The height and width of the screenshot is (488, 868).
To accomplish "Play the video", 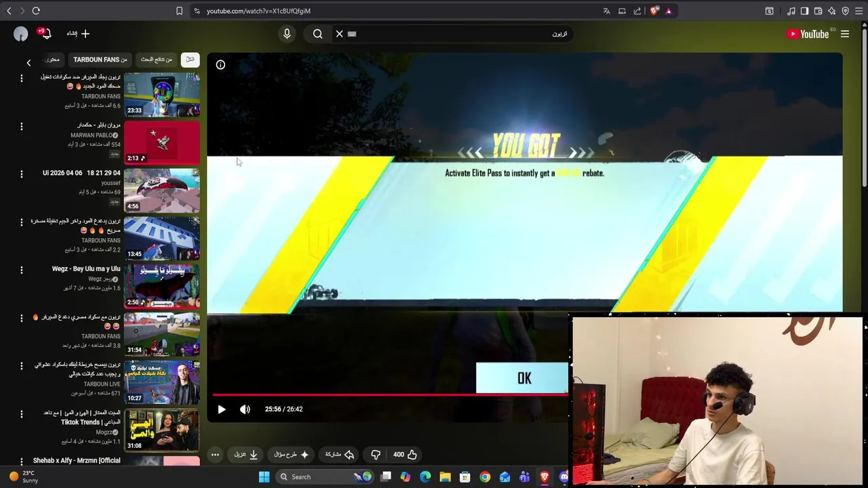I will [x=221, y=409].
